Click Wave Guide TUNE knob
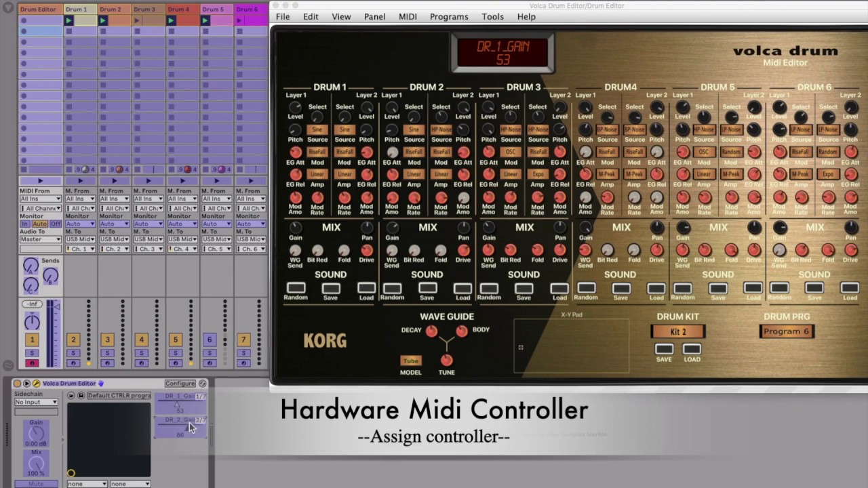The height and width of the screenshot is (488, 868). [446, 360]
